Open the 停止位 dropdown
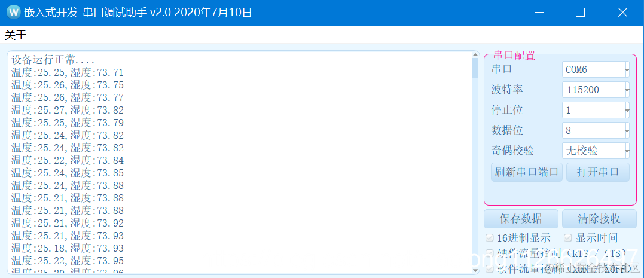Screen dimensions: 644x278 coord(596,110)
